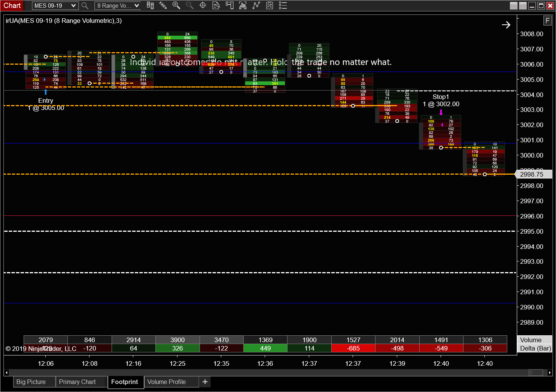Add a new tab with the plus button

pyautogui.click(x=205, y=382)
